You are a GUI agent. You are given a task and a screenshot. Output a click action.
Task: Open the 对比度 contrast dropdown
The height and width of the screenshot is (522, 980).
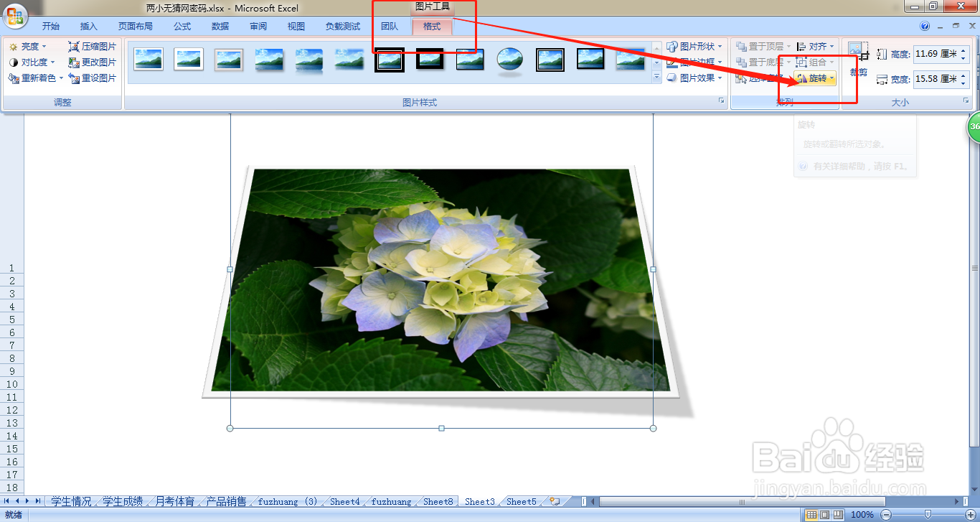point(32,62)
